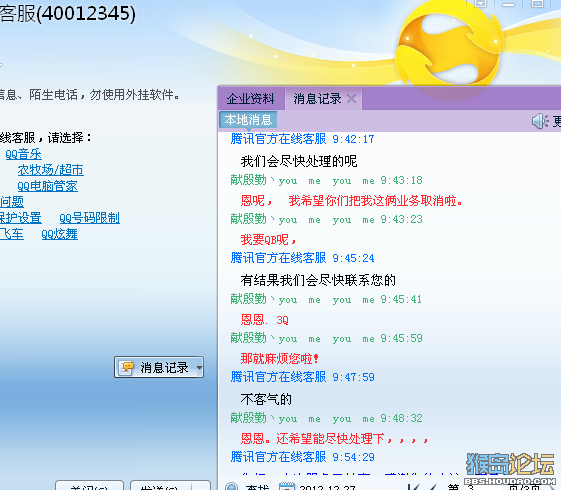Select the 本地消息 tab
Image resolution: width=561 pixels, height=490 pixels.
tap(248, 119)
